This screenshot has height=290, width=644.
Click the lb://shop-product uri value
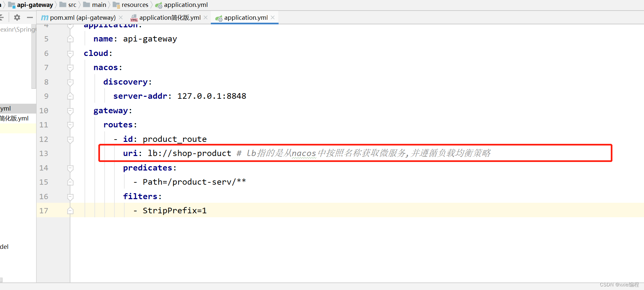(x=189, y=153)
